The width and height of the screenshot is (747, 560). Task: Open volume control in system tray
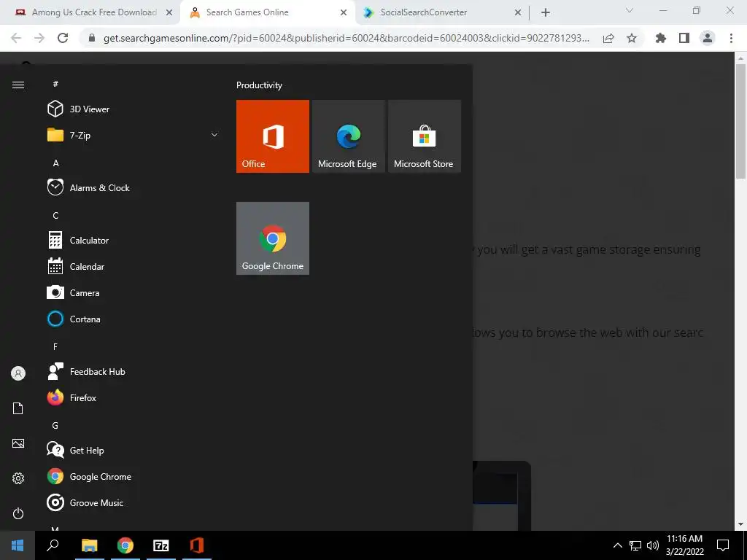click(653, 545)
